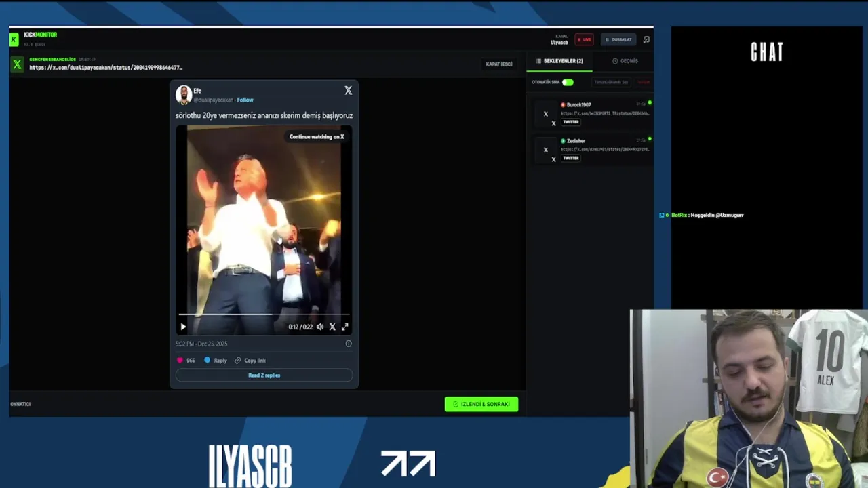Toggle the OTOMATİK SIRA switch
The width and height of the screenshot is (868, 488).
pyautogui.click(x=568, y=83)
